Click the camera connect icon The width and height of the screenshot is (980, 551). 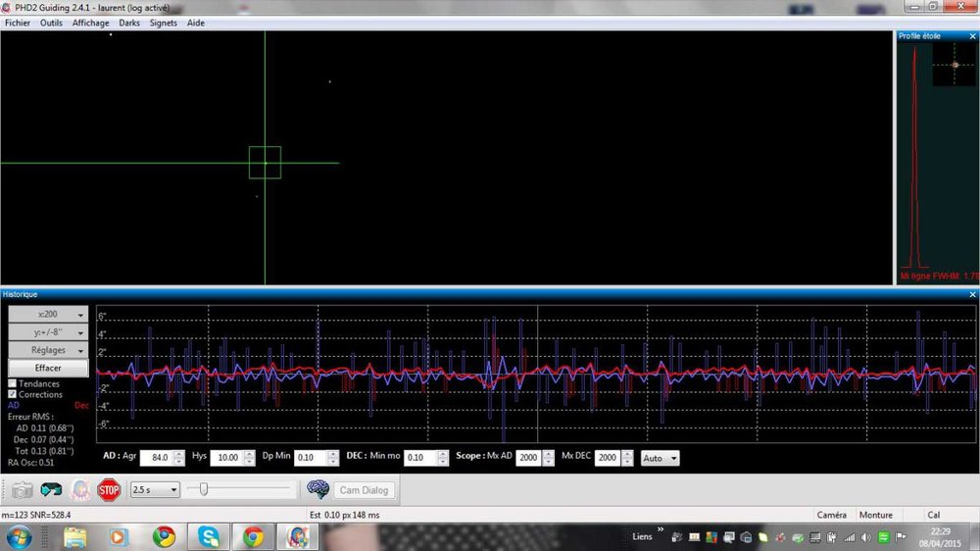pyautogui.click(x=22, y=489)
